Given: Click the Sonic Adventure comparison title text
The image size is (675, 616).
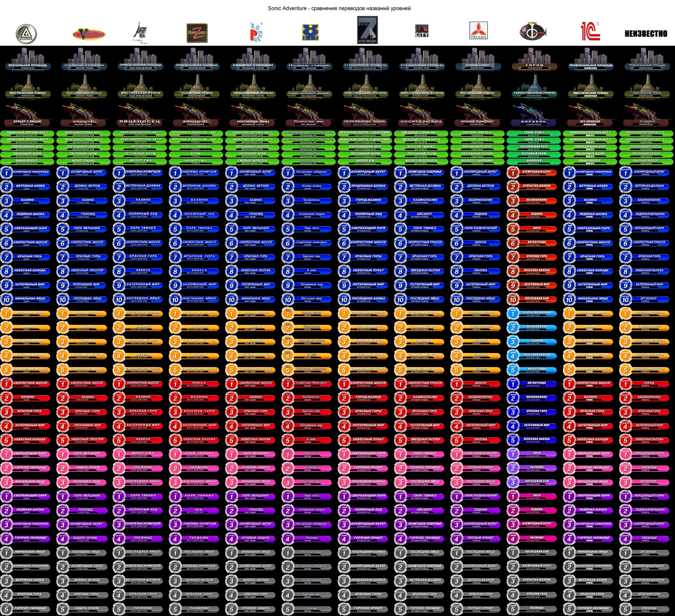Looking at the screenshot, I should (339, 8).
